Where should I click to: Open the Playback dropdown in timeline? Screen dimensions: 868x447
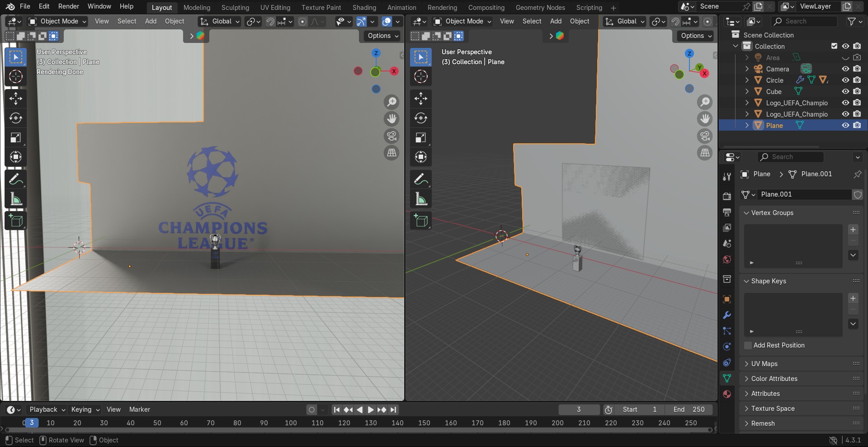tap(47, 409)
